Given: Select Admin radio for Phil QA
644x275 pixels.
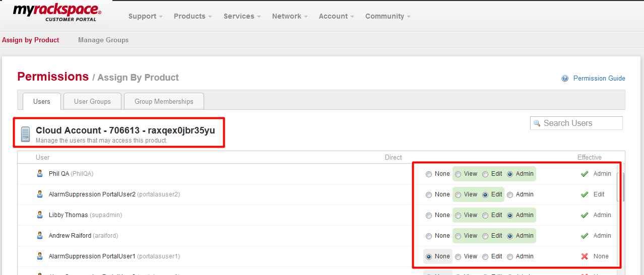Looking at the screenshot, I should click(x=510, y=174).
